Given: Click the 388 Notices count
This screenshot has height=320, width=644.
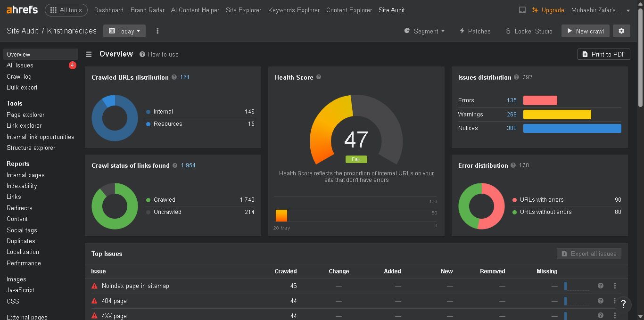Looking at the screenshot, I should click(x=512, y=128).
